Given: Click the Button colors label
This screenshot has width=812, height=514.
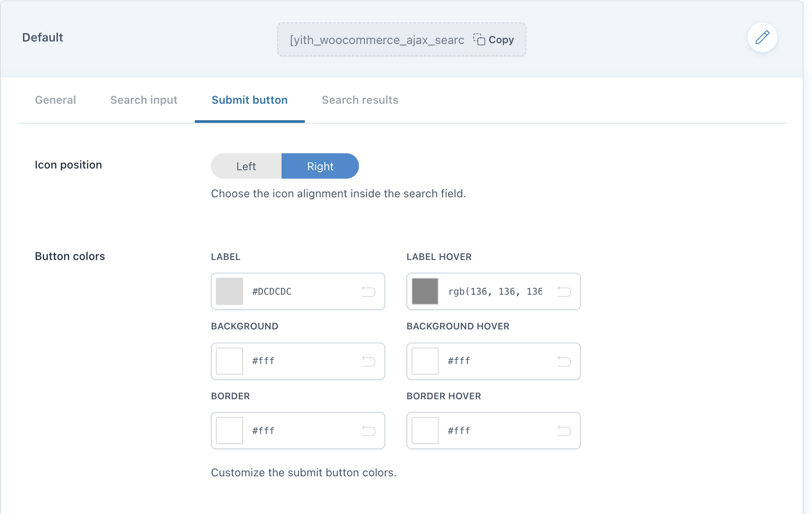Looking at the screenshot, I should (x=70, y=256).
